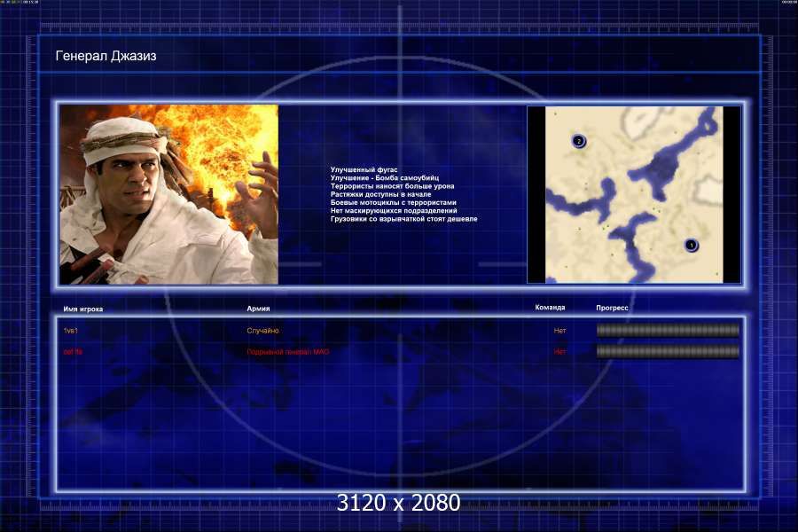Click the desert map preview image
Image resolution: width=798 pixels, height=532 pixels.
634,194
